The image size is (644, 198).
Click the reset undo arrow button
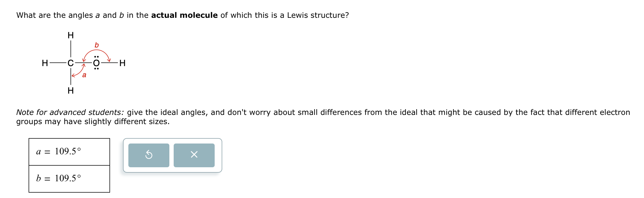(x=149, y=155)
